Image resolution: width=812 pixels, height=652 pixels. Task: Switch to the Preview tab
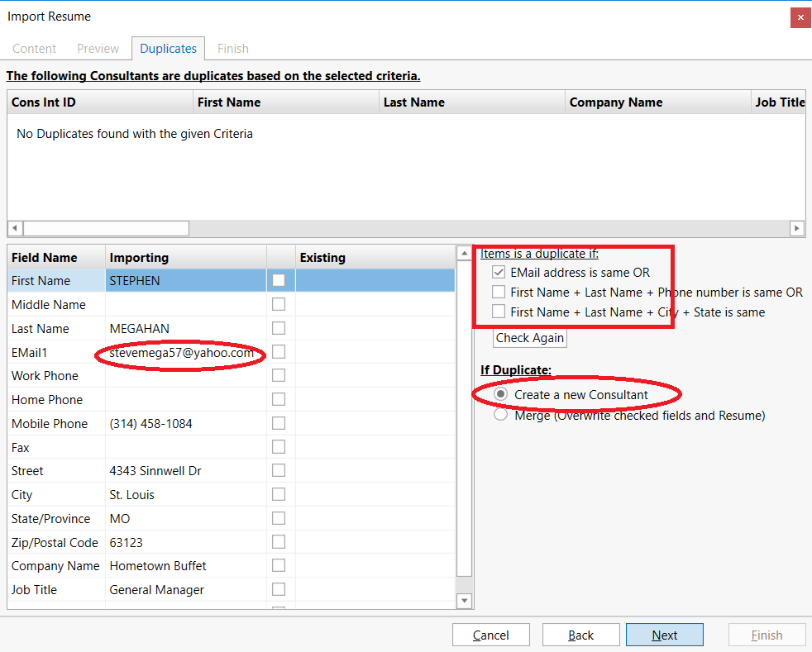pyautogui.click(x=98, y=49)
